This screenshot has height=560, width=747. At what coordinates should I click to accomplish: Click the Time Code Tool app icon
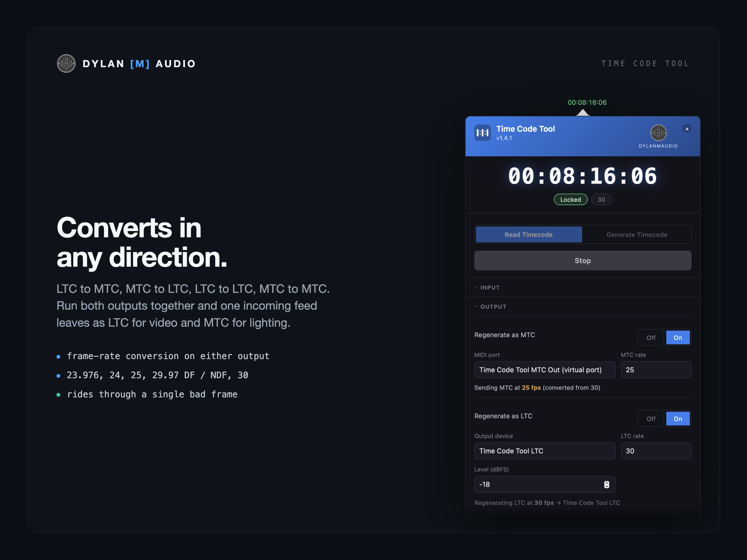482,133
